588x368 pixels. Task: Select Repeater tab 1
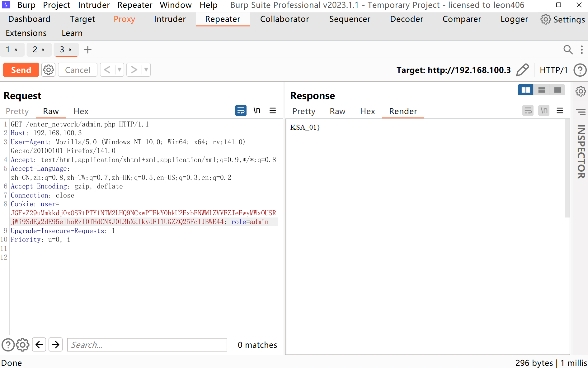coord(8,50)
